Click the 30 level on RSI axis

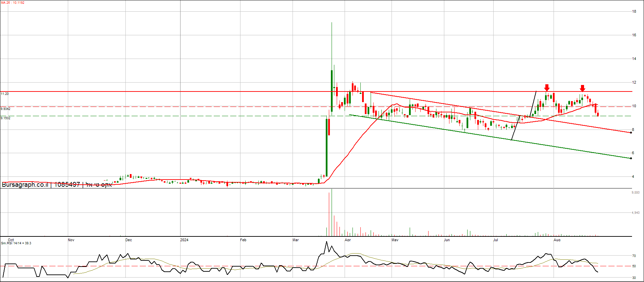pyautogui.click(x=634, y=278)
